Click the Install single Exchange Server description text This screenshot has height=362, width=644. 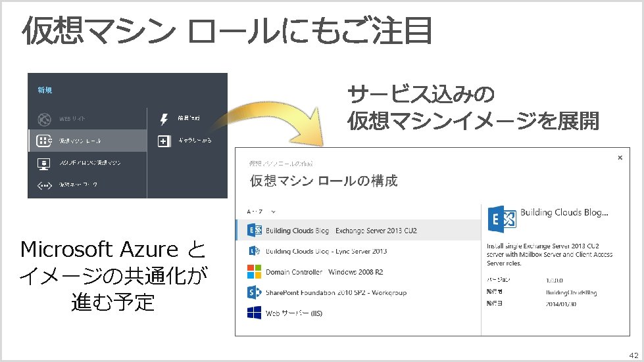pyautogui.click(x=549, y=255)
